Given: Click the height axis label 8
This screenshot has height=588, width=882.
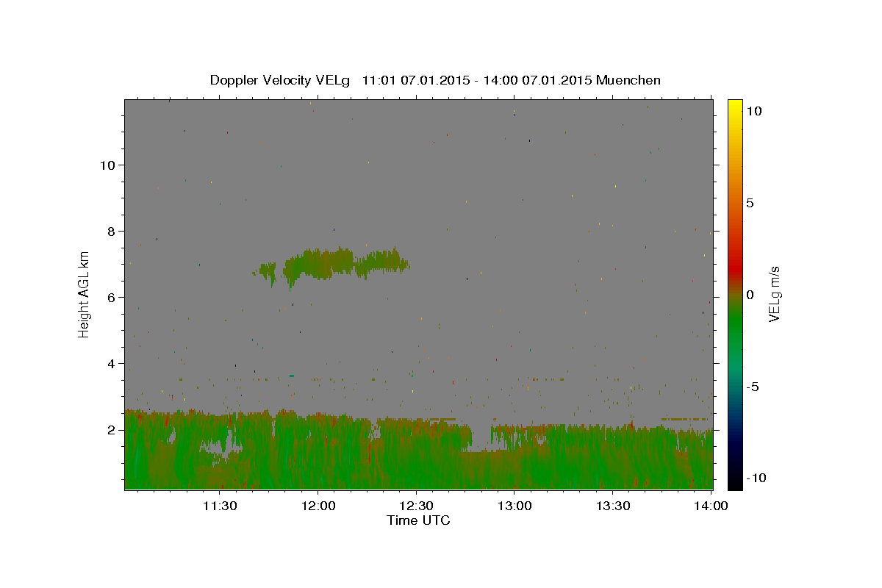Looking at the screenshot, I should tap(112, 231).
